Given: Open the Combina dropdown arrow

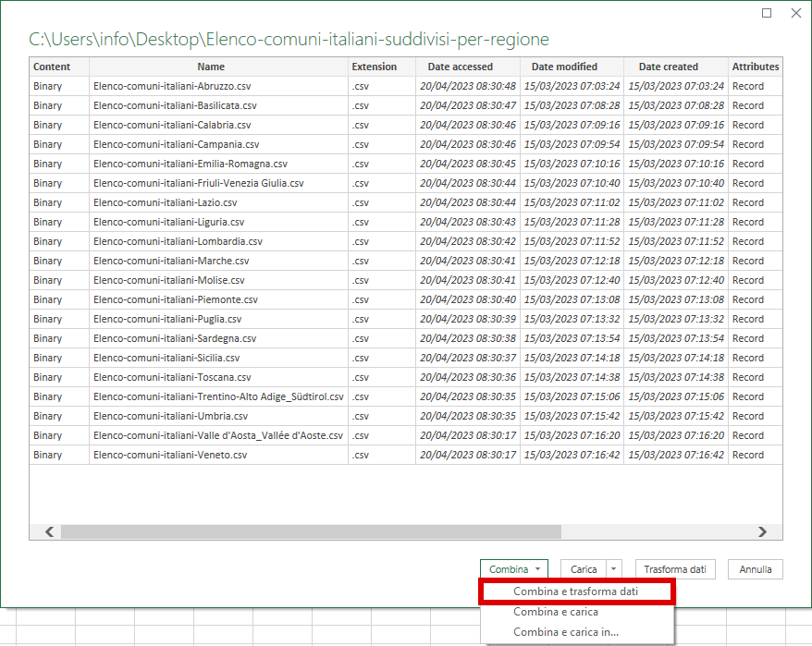Looking at the screenshot, I should 538,569.
